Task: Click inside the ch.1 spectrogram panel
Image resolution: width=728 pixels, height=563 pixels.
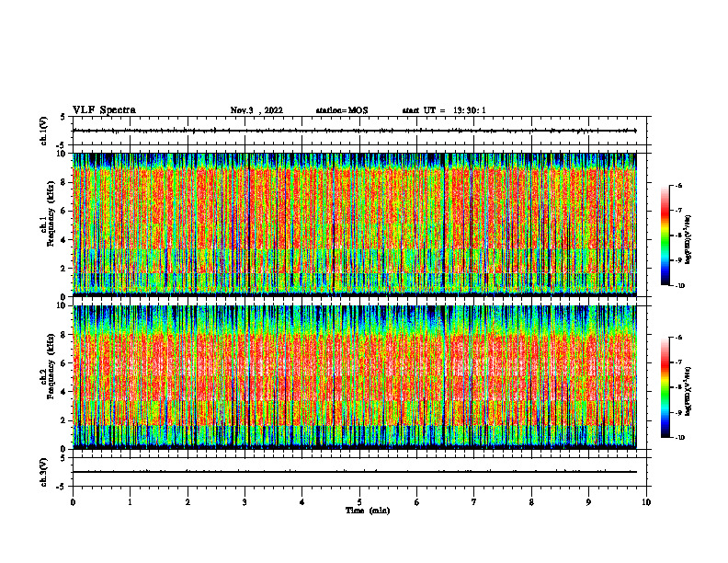Action: coord(355,224)
